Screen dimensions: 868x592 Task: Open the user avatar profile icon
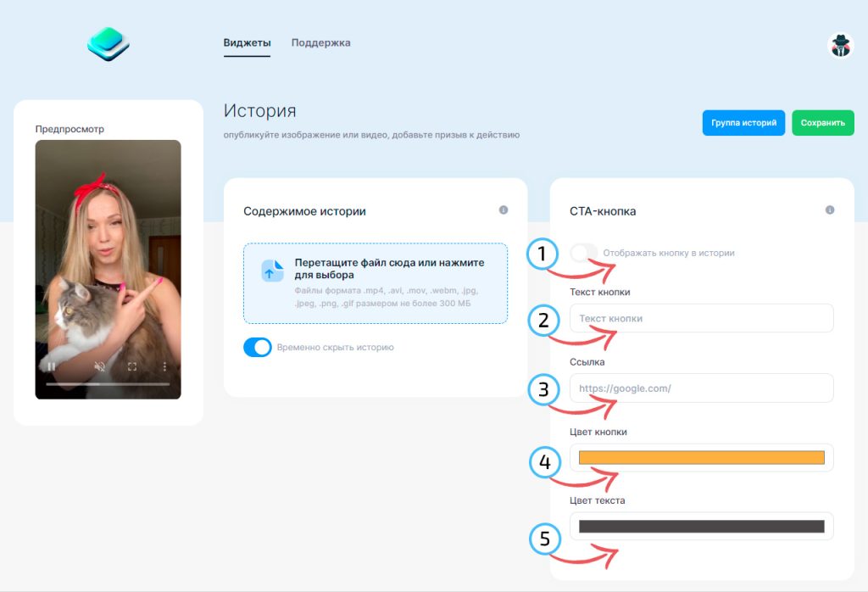(x=840, y=46)
